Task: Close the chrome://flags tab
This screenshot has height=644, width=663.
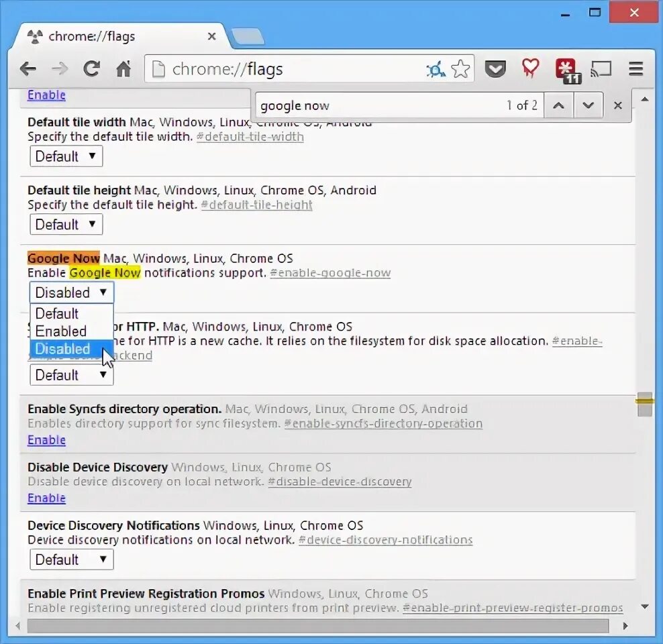Action: (x=212, y=36)
